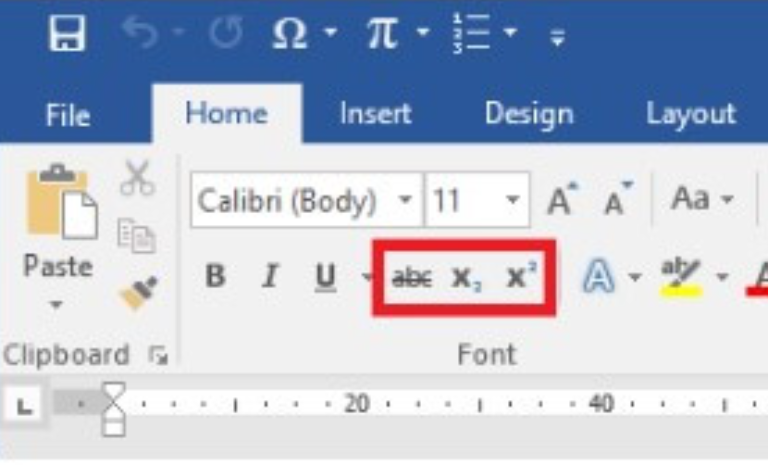The width and height of the screenshot is (768, 465).
Task: Switch to the Insert tab
Action: click(375, 114)
